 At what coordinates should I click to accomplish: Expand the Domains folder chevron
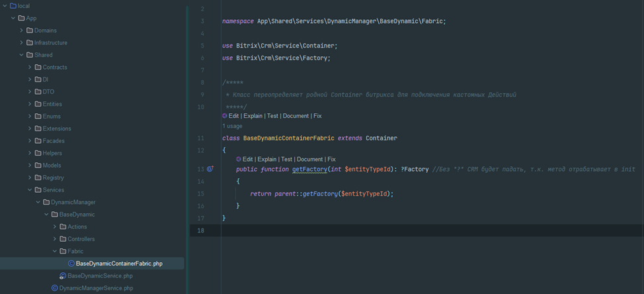[21, 30]
